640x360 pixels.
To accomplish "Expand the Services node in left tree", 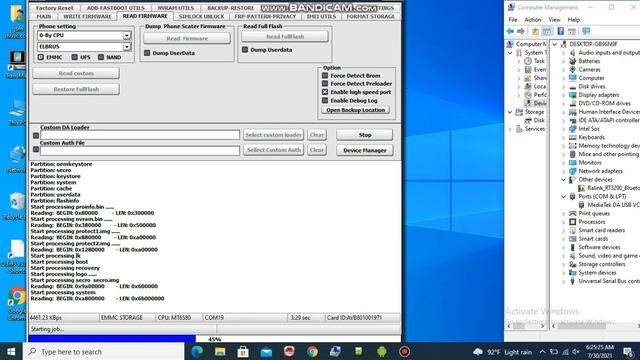I will pos(510,129).
